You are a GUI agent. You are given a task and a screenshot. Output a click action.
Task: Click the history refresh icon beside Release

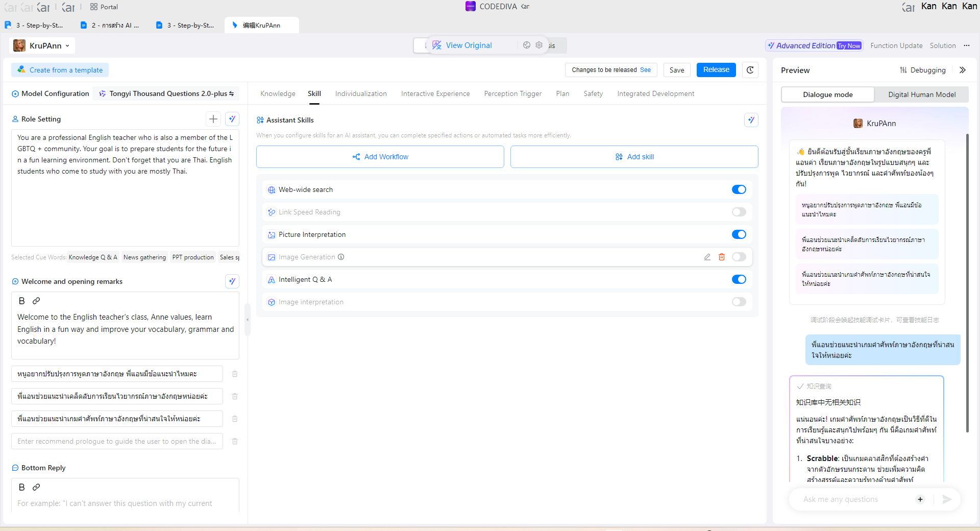tap(750, 70)
